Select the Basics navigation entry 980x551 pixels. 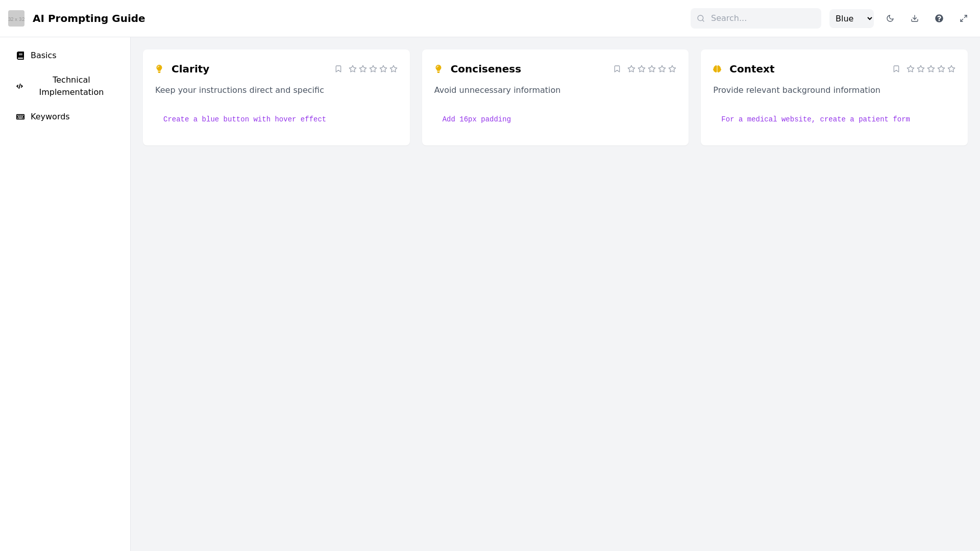coord(43,55)
